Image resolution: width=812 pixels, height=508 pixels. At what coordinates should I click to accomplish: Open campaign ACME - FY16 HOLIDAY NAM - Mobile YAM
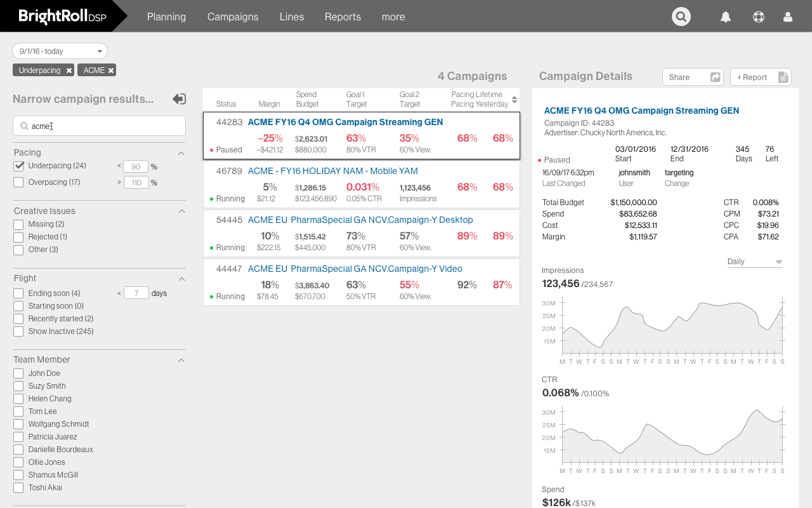[x=332, y=171]
